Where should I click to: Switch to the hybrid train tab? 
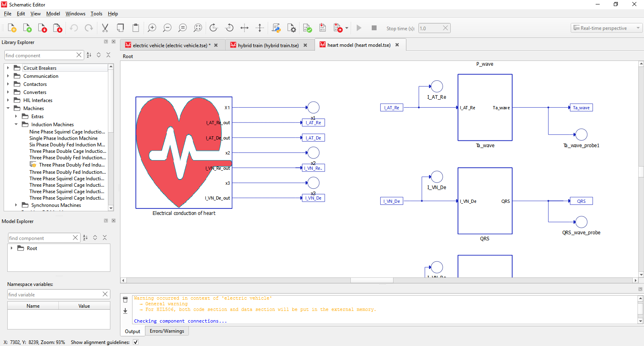coord(268,46)
